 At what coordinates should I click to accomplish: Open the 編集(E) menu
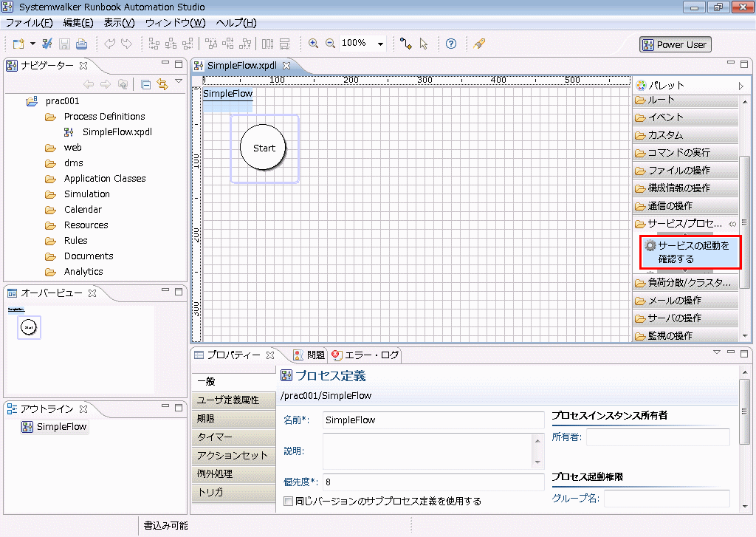(x=78, y=23)
